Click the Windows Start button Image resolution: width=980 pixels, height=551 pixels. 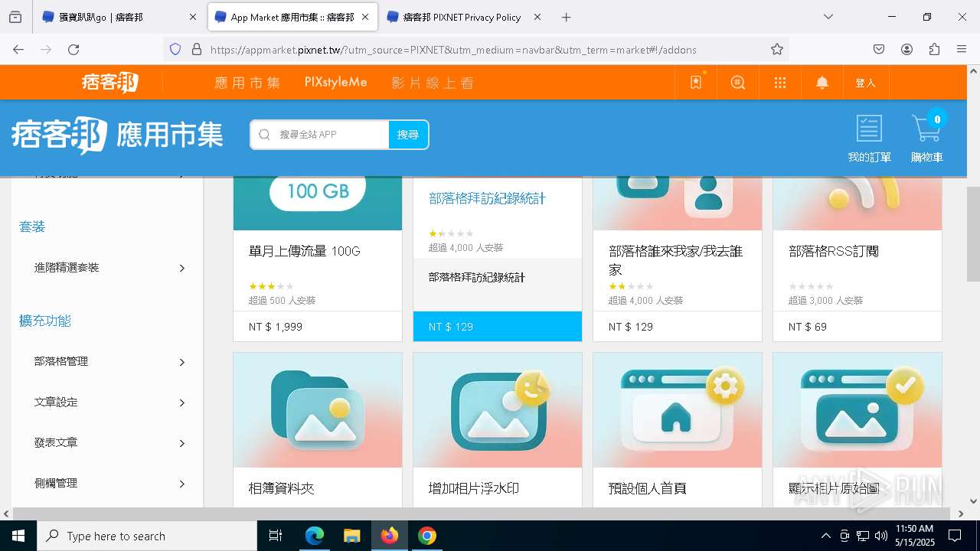[18, 536]
